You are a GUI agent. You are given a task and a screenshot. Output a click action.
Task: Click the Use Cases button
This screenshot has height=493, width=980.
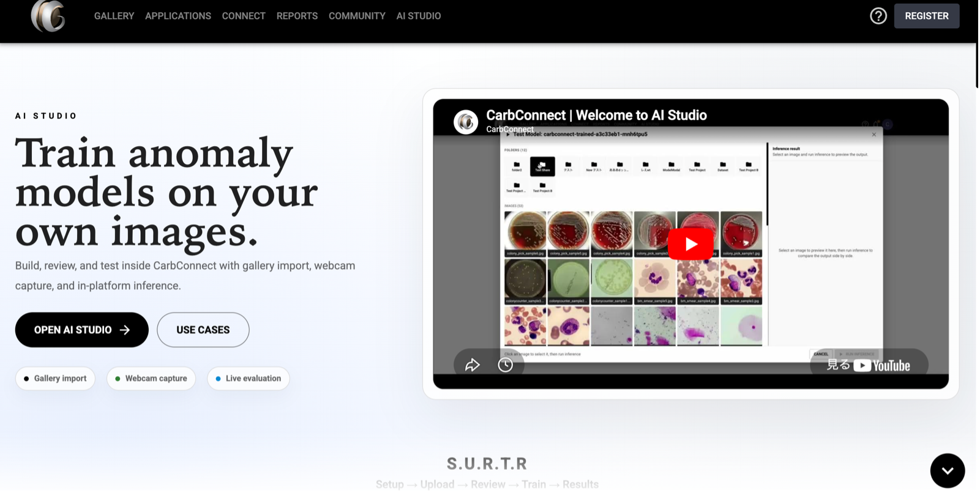(x=203, y=330)
